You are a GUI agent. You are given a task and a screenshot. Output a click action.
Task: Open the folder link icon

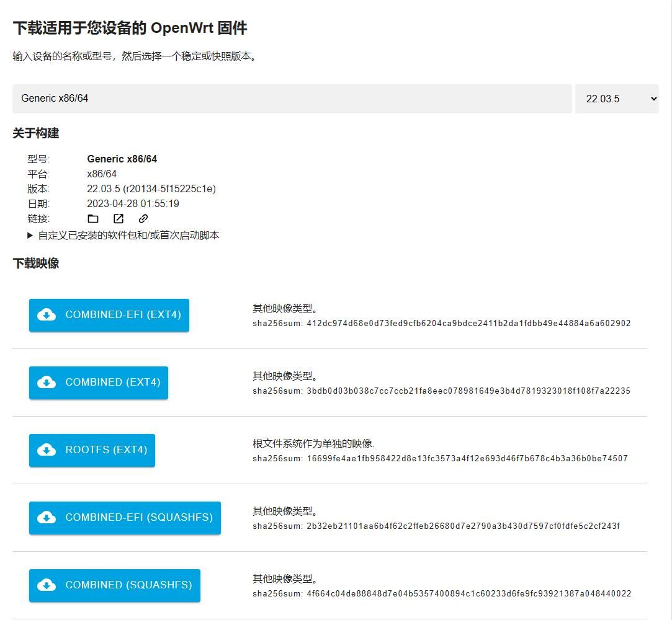pos(93,219)
